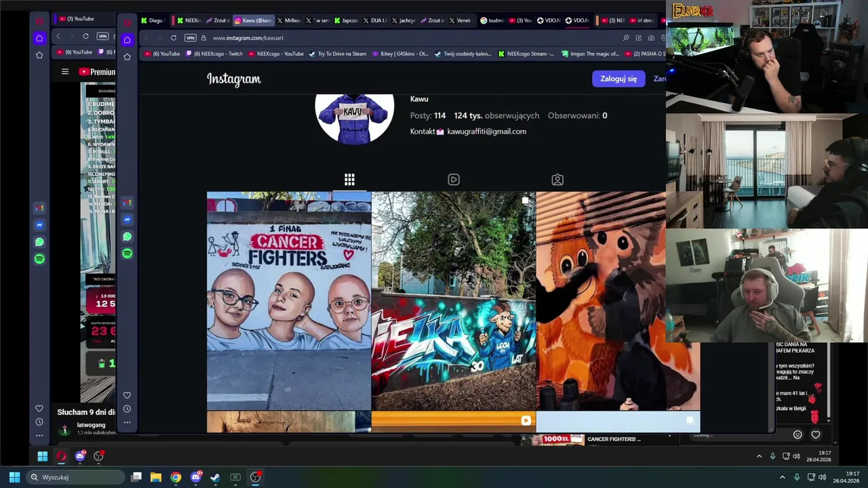Screen dimensions: 868x488
Task: Click the bookmarks star in front sidebar
Action: point(127,57)
